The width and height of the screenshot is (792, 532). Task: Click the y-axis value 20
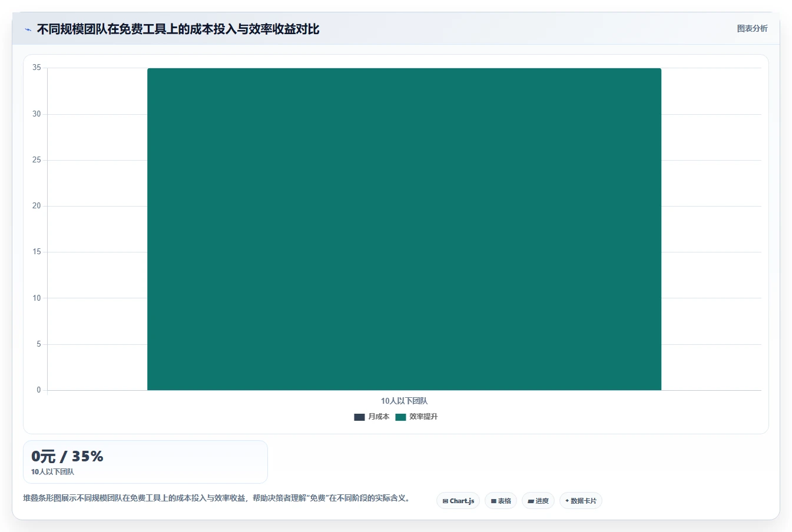point(37,206)
